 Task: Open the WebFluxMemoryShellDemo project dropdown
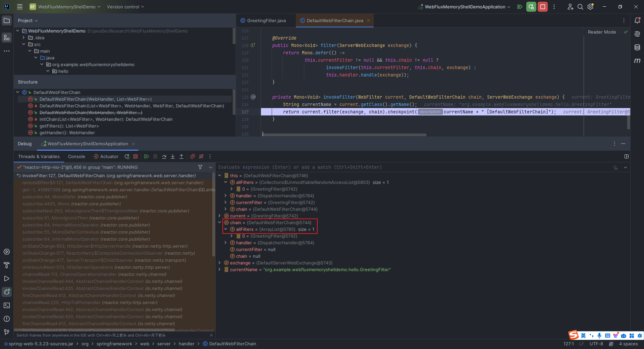pos(65,7)
